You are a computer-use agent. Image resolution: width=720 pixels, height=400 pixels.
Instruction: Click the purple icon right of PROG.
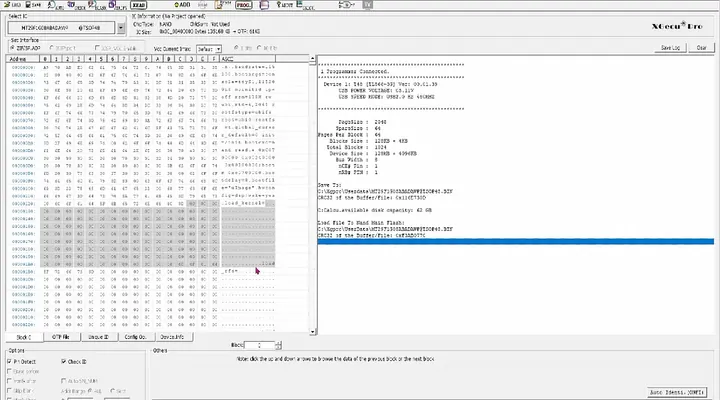[x=264, y=5]
